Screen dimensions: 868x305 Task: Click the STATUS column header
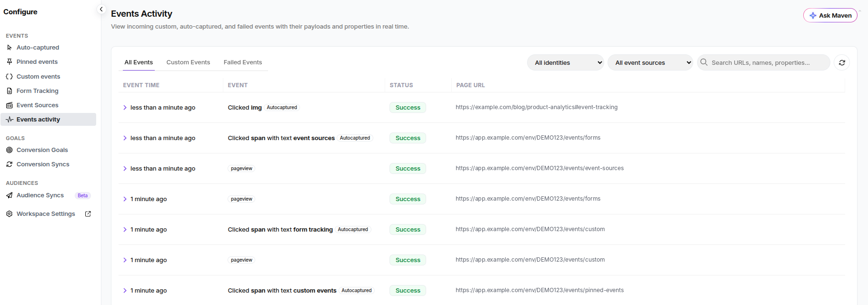[401, 85]
